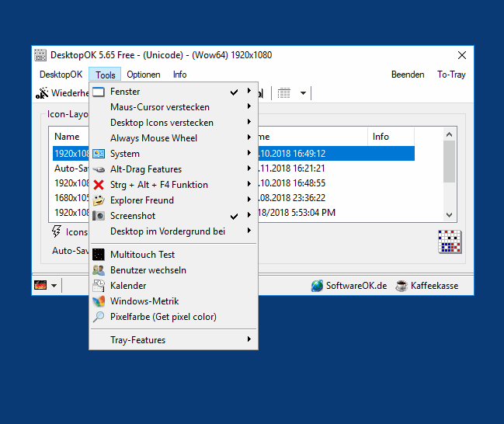This screenshot has width=504, height=424.
Task: Click the Beenden button
Action: click(408, 75)
